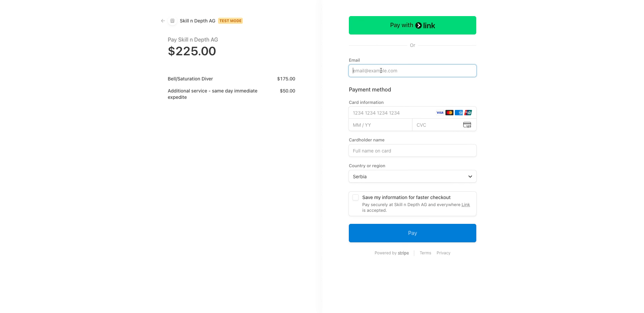Open the Country or region dropdown

pyautogui.click(x=412, y=176)
